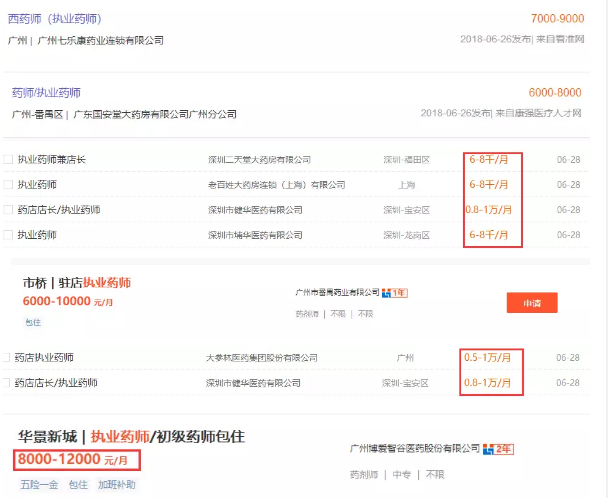
Task: Click 来自康强医疗人才网 source text
Action: (x=538, y=113)
